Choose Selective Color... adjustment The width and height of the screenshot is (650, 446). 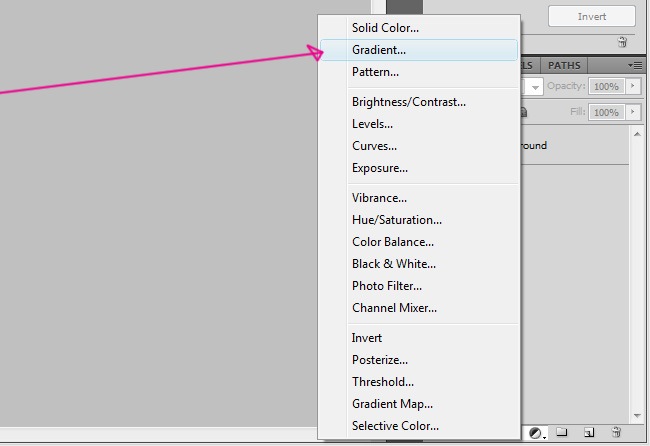(x=419, y=426)
